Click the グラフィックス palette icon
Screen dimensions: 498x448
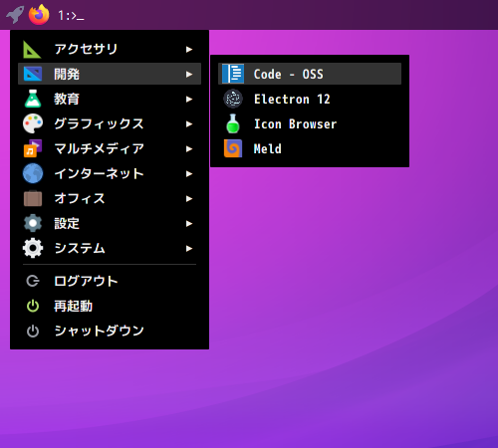[33, 123]
